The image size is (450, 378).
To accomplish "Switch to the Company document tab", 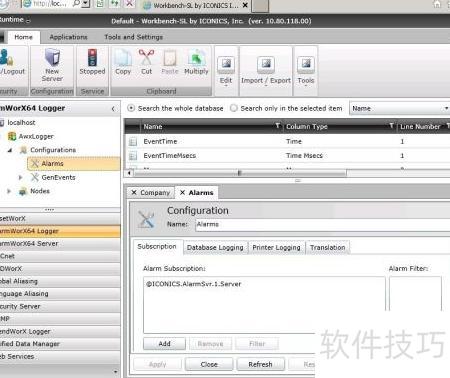I will tap(155, 193).
